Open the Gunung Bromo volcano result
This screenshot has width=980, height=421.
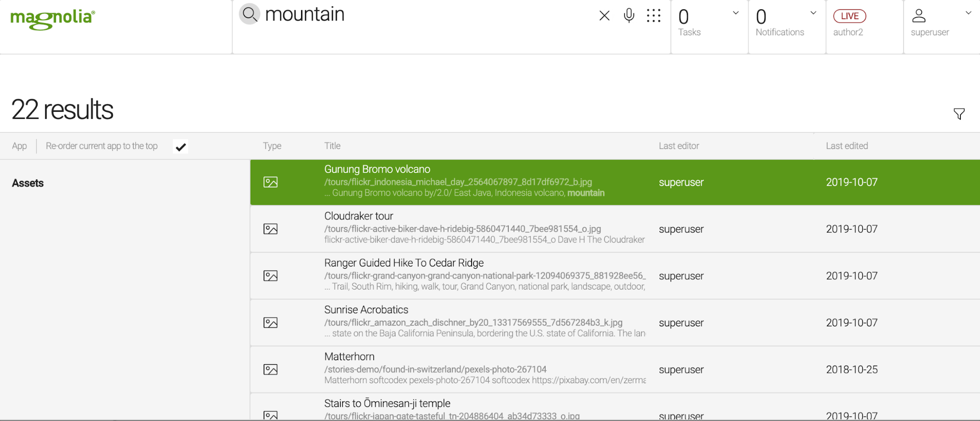click(x=377, y=170)
